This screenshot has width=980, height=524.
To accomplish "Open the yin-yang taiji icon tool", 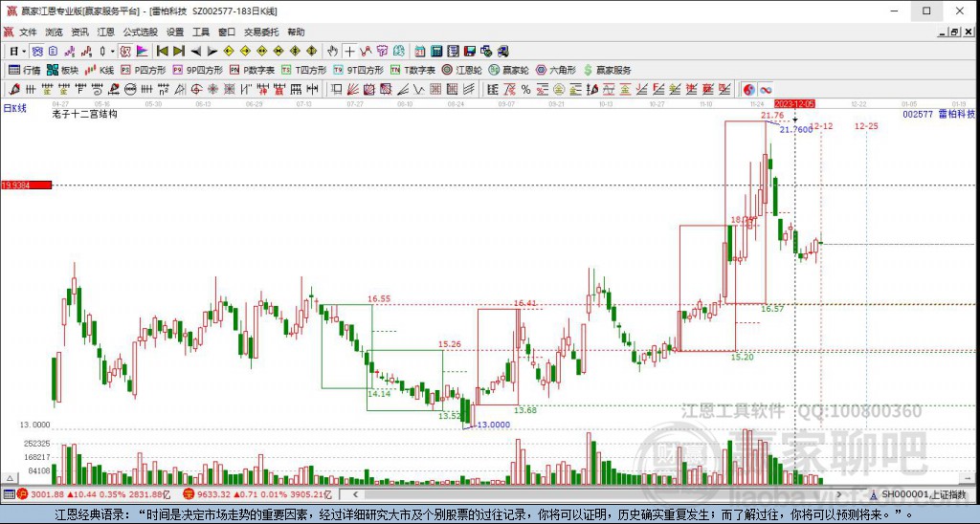I will tap(748, 89).
